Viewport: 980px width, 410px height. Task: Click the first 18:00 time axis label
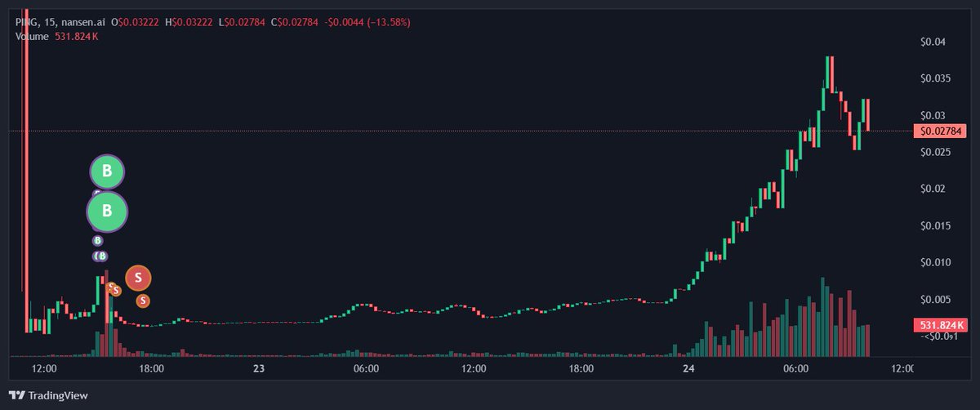(152, 369)
